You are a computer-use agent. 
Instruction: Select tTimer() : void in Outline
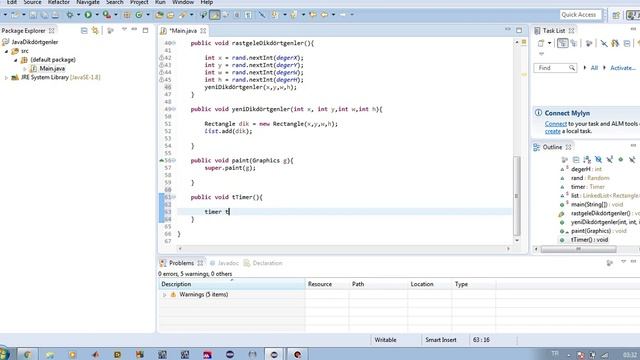coord(589,240)
